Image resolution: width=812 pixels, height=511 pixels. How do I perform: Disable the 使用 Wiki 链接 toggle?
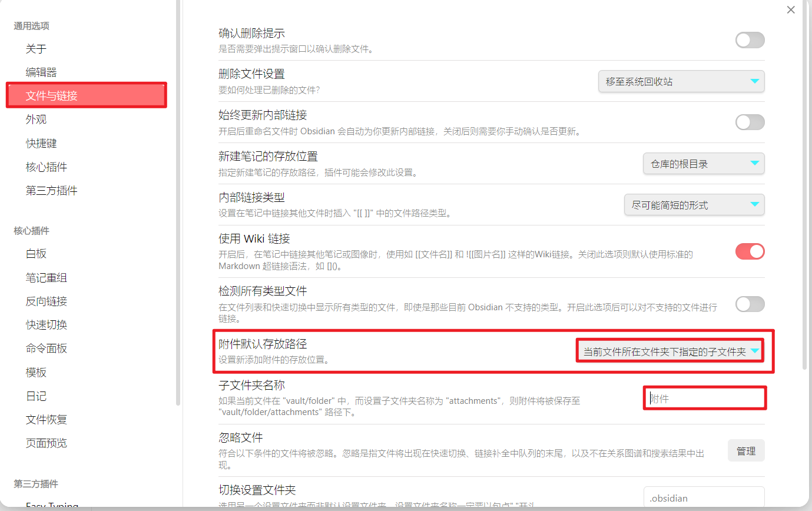coord(750,251)
